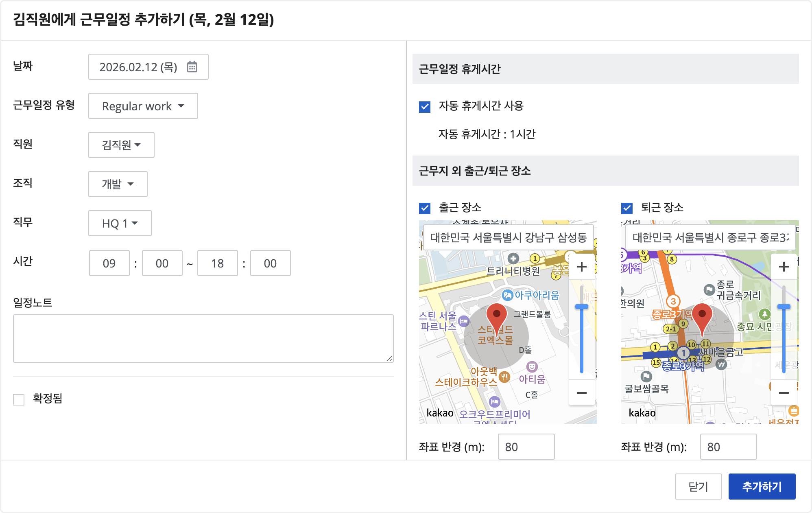Click the 추가하기 button
812x513 pixels.
pyautogui.click(x=762, y=487)
